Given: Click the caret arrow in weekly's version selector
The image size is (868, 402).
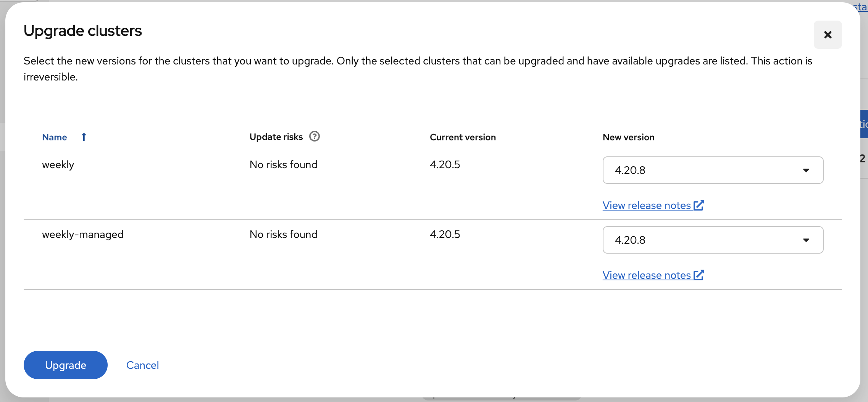Looking at the screenshot, I should (x=806, y=170).
